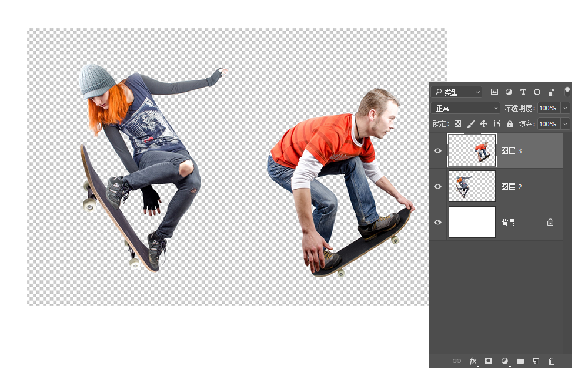Delete layer using the trash icon
This screenshot has width=588, height=390.
tap(552, 361)
